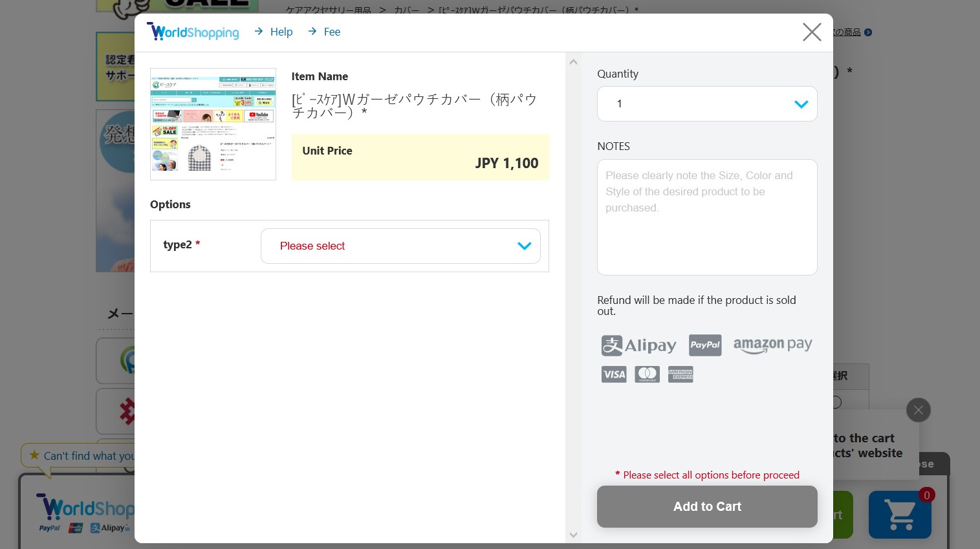Click the VISA card icon
This screenshot has width=980, height=549.
tap(613, 374)
